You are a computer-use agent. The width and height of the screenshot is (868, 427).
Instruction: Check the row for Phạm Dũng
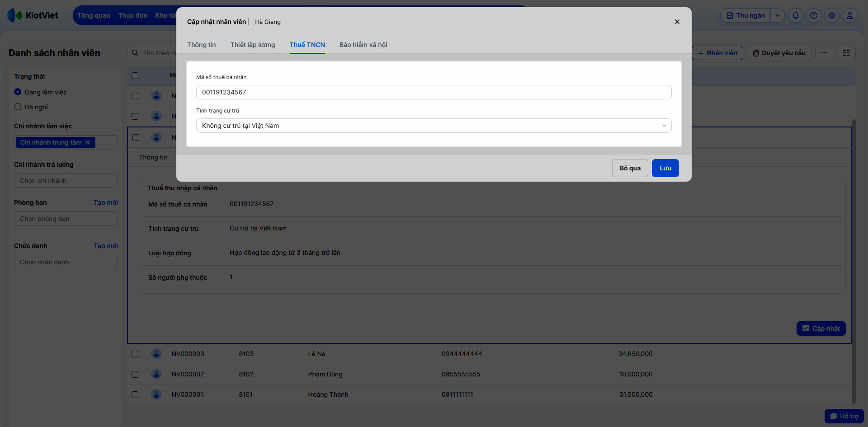pos(135,374)
